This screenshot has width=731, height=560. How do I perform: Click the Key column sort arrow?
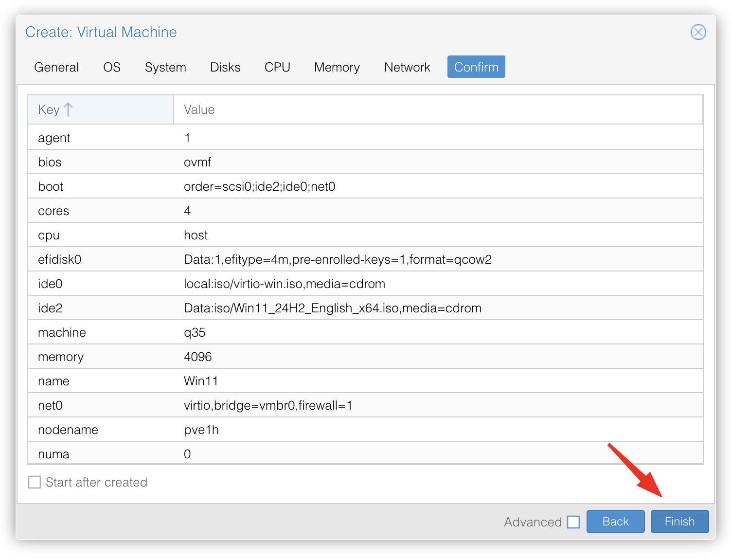tap(68, 109)
